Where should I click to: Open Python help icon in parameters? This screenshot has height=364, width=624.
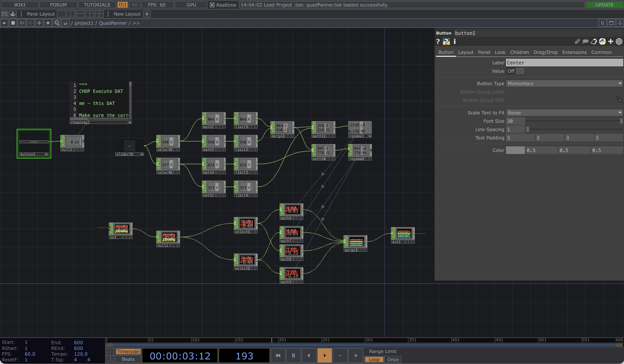[x=446, y=42]
